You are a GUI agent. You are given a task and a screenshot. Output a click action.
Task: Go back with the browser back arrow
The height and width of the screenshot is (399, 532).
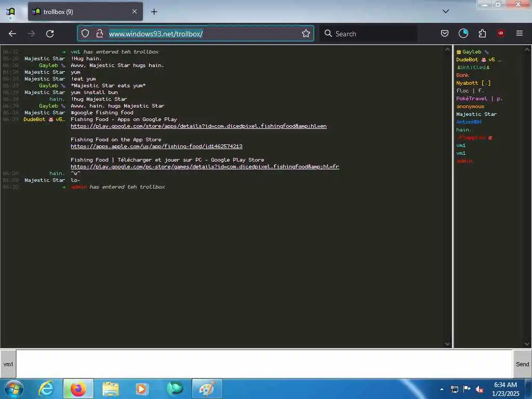[12, 34]
